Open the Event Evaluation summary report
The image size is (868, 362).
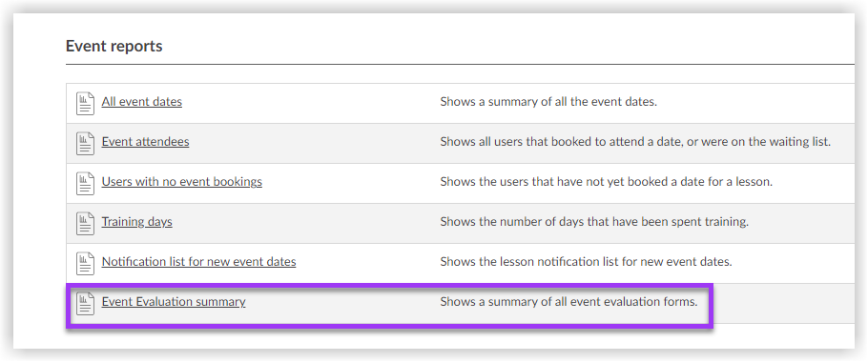[x=174, y=302]
